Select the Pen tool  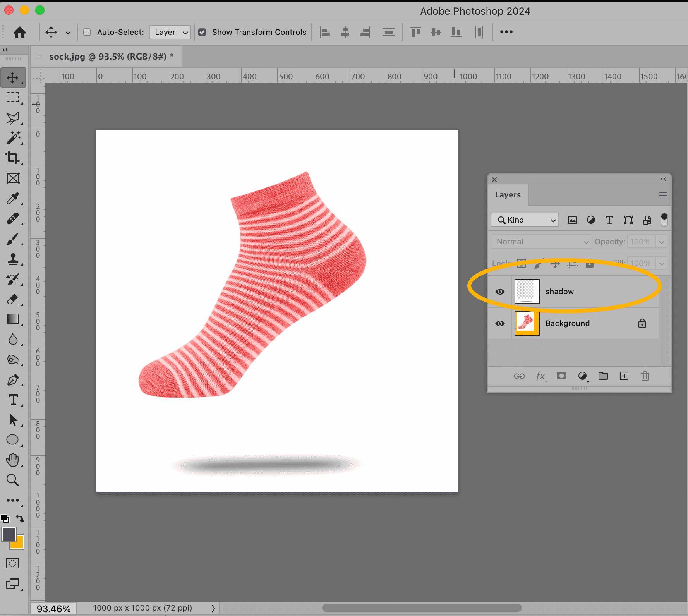[x=13, y=380]
